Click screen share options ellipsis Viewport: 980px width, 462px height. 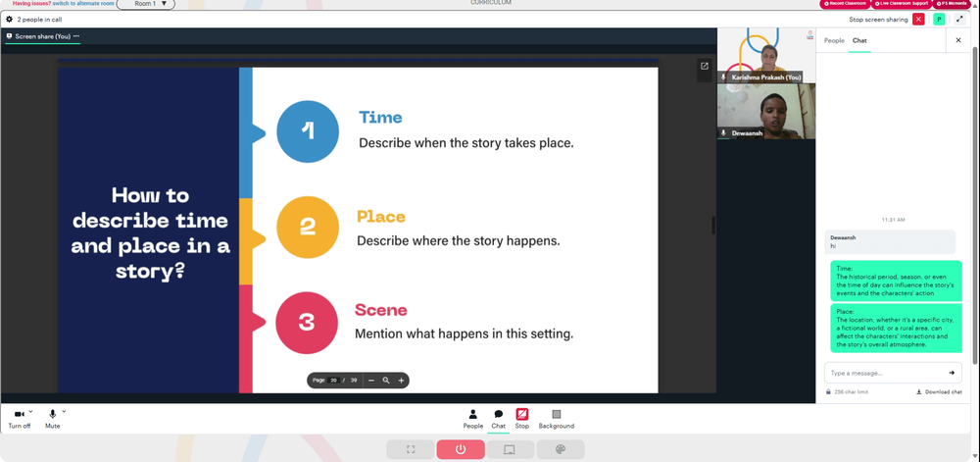76,36
